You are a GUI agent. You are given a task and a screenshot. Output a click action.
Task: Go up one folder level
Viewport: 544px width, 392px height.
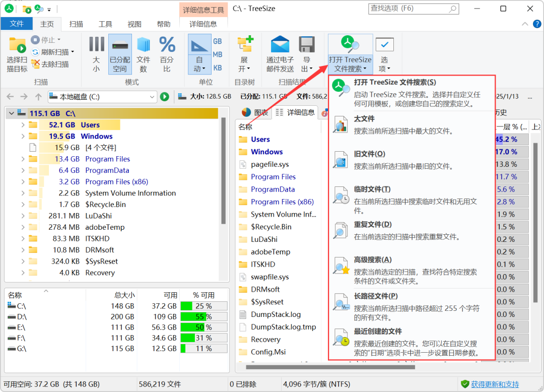38,96
